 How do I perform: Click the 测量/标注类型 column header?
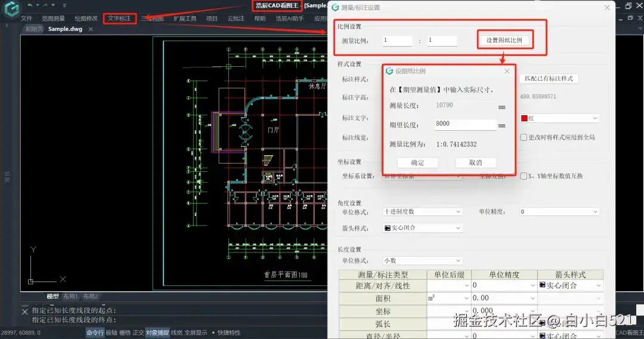pos(383,275)
